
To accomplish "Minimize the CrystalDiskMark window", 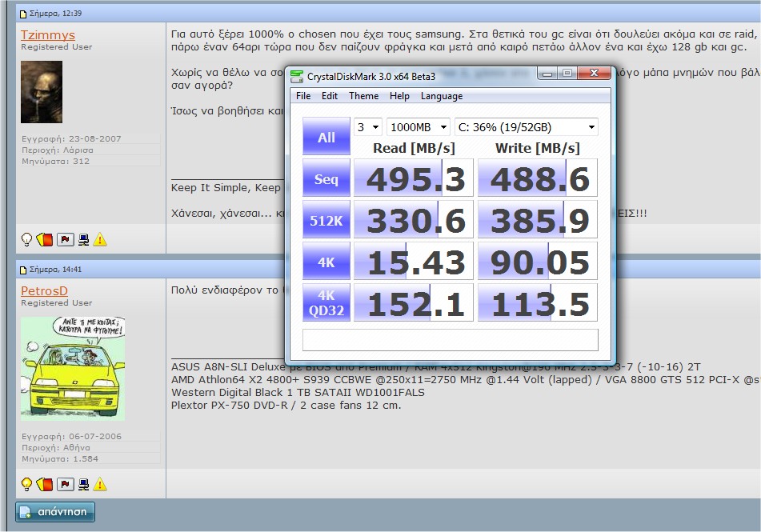I will pyautogui.click(x=547, y=74).
